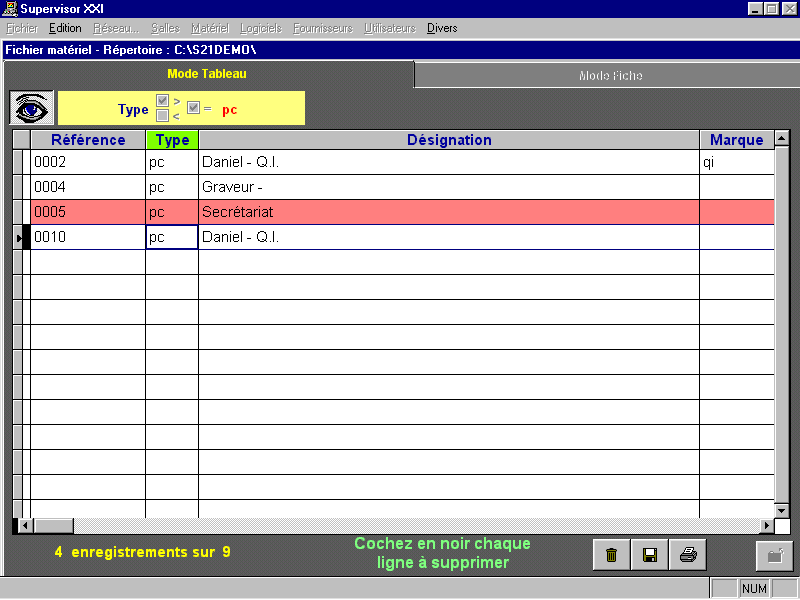
Task: Click 'Secrétariat' designation cell
Action: tap(449, 212)
